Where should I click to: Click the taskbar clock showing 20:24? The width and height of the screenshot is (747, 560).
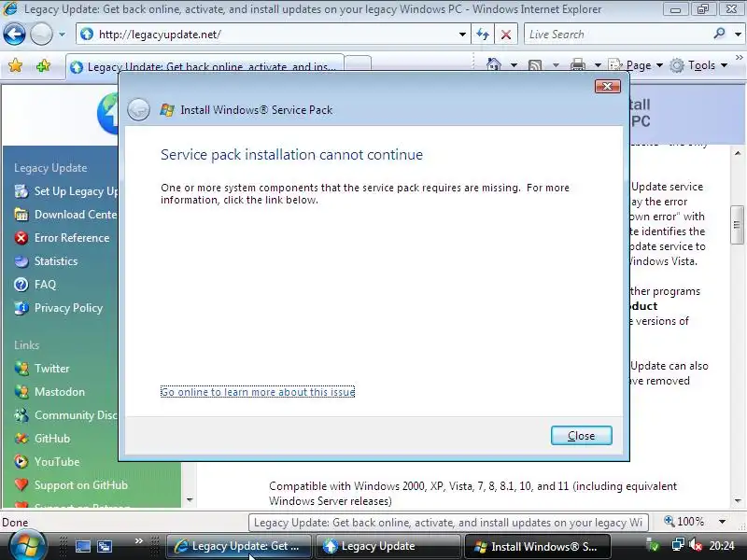coord(722,546)
